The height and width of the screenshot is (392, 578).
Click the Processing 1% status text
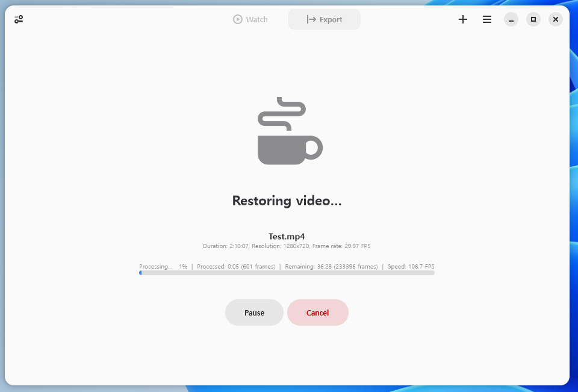coord(163,266)
